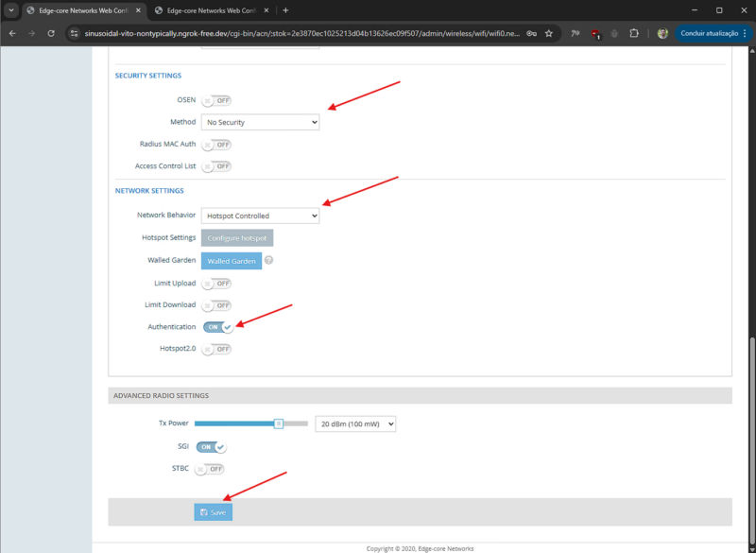Open the Extensions puzzle menu
Viewport: 756px width, 553px height.
tap(634, 33)
